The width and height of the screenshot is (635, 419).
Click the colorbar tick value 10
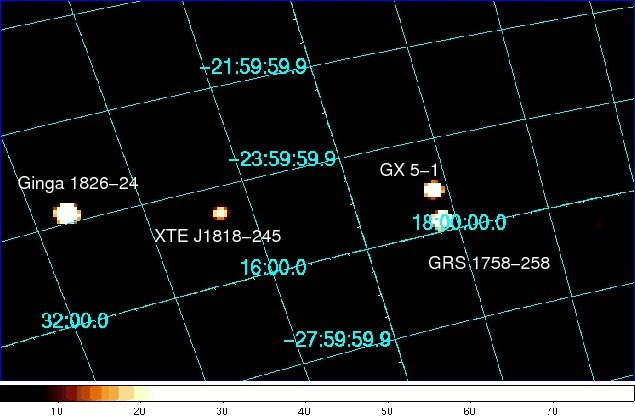(57, 411)
